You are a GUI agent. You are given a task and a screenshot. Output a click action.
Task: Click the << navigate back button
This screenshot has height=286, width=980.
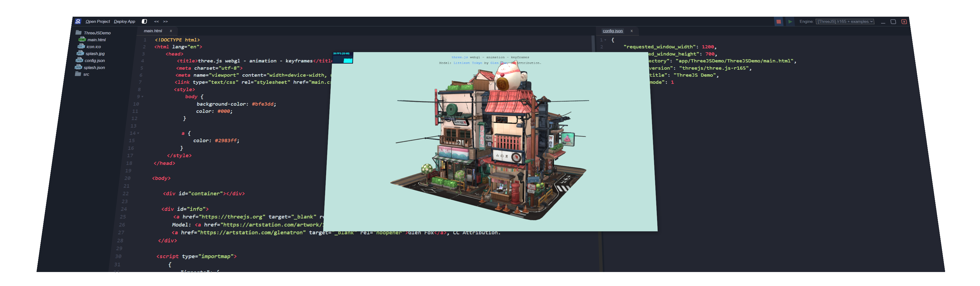(156, 21)
